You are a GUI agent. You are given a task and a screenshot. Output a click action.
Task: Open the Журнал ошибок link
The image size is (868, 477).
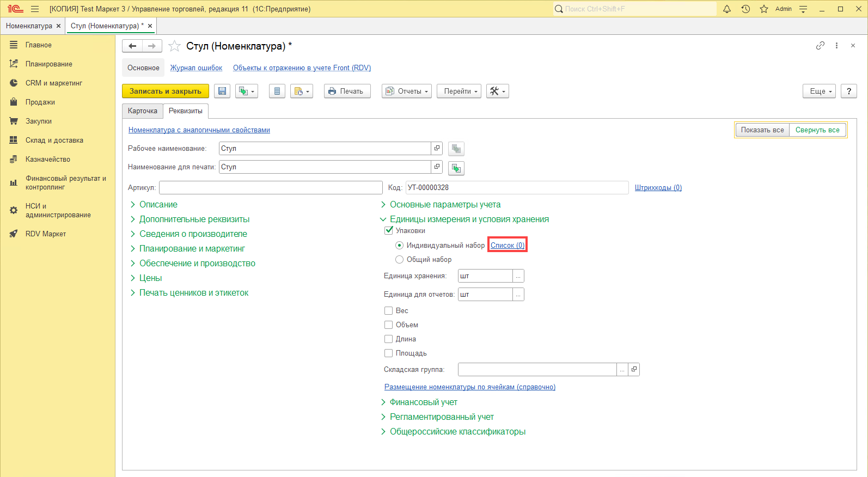coord(196,68)
